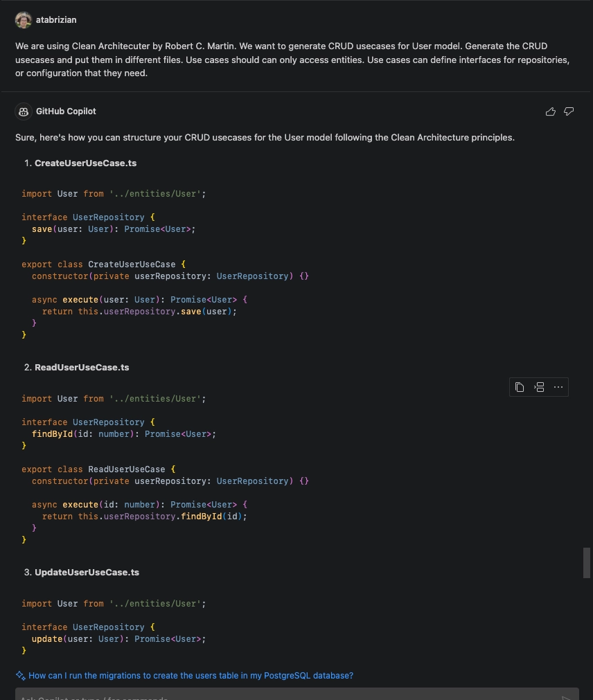Click the thumbs down unhelpful icon

(569, 111)
